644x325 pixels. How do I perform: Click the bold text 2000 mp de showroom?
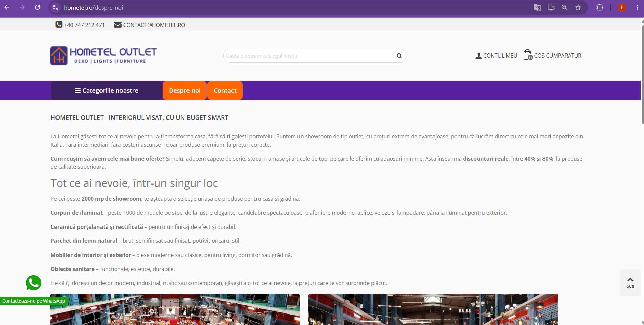(111, 199)
